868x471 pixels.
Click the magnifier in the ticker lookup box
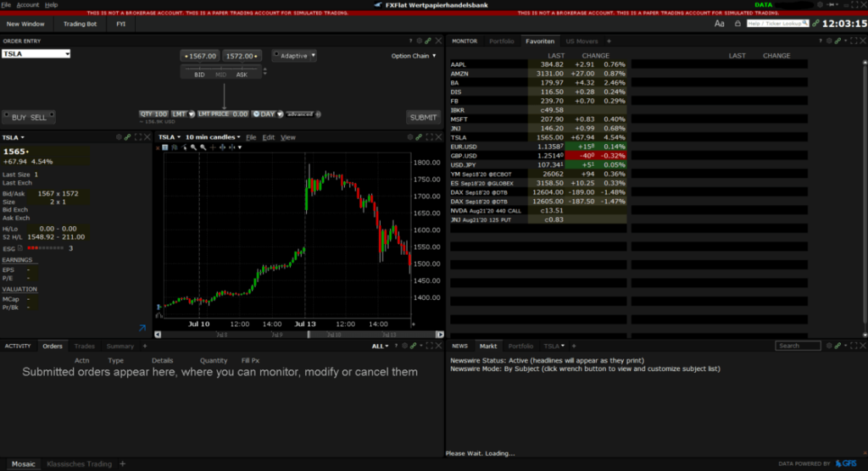click(x=805, y=23)
